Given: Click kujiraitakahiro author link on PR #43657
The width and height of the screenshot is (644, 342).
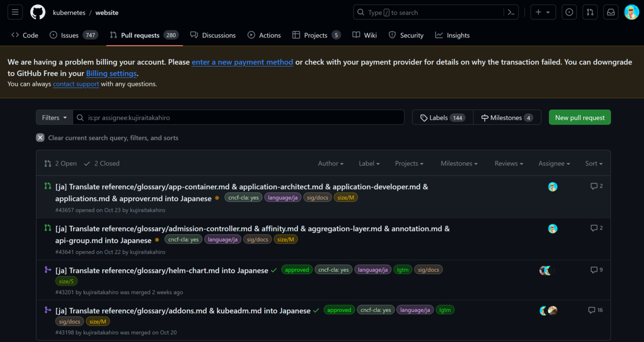Looking at the screenshot, I should [148, 210].
